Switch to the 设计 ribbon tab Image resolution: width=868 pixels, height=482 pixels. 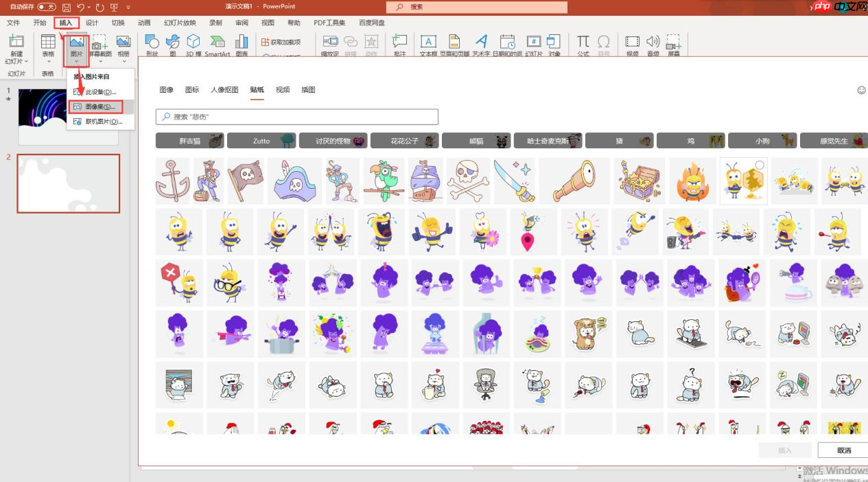[x=92, y=23]
